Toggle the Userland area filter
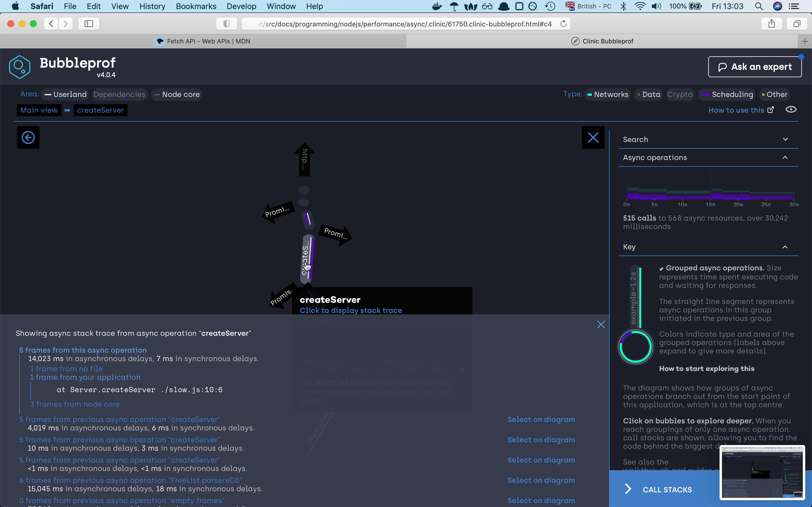This screenshot has width=812, height=507. (x=66, y=95)
